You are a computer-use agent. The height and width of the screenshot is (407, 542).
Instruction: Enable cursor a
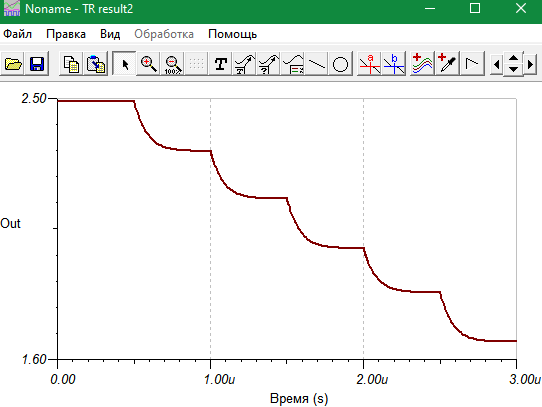point(370,64)
